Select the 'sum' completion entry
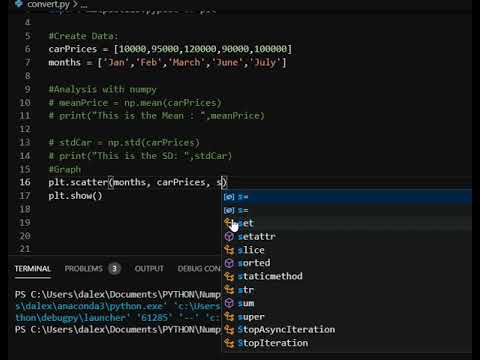Viewport: 480px width, 360px height. click(347, 303)
